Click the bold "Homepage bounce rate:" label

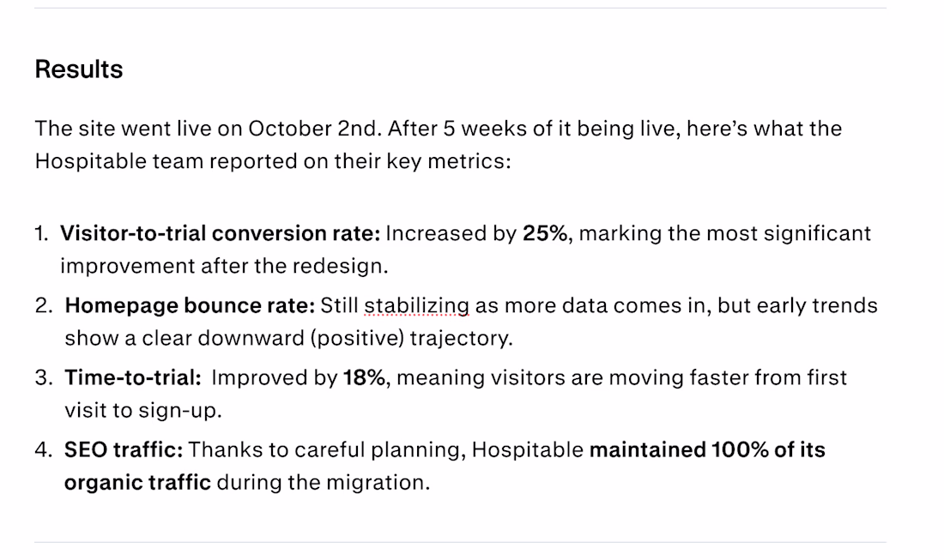190,306
